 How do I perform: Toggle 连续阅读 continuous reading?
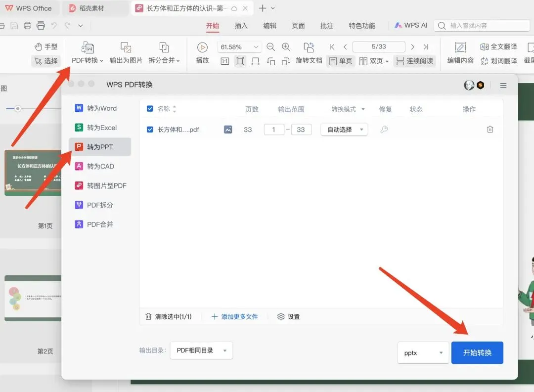tap(414, 61)
